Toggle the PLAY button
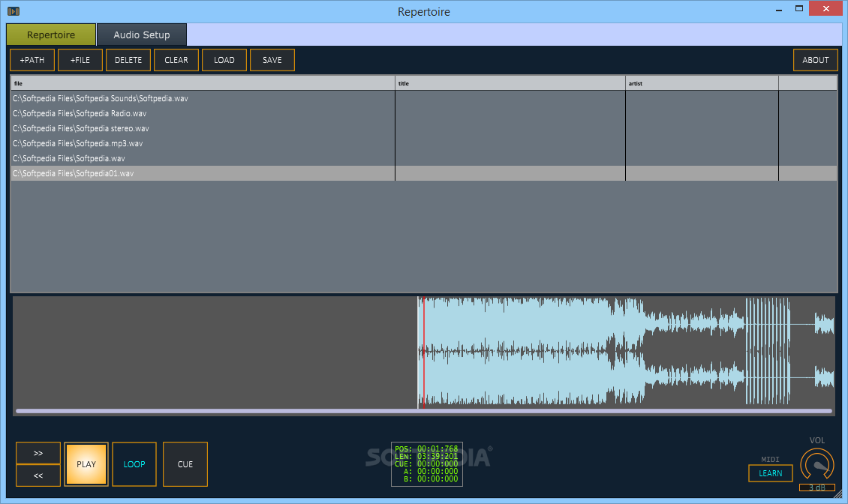This screenshot has height=504, width=848. [x=86, y=464]
